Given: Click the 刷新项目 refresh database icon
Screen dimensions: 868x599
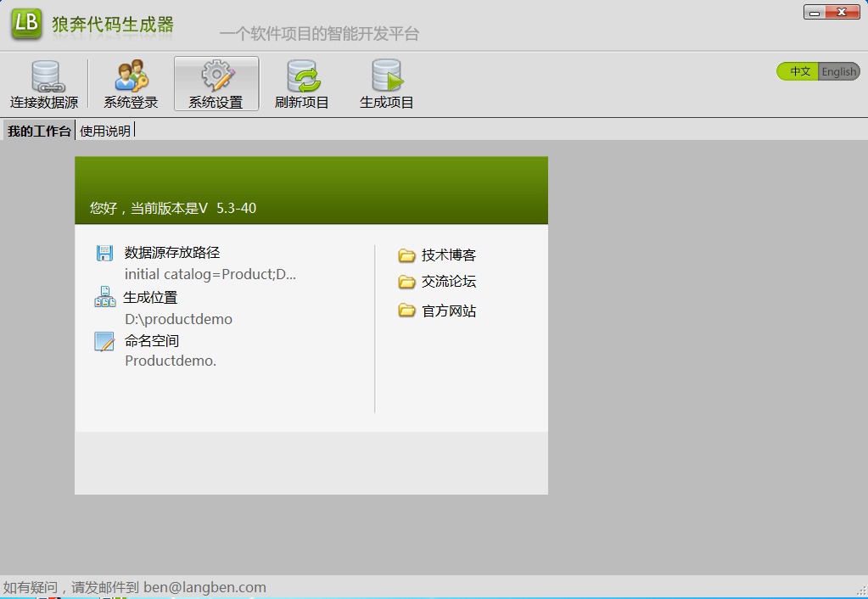Looking at the screenshot, I should [303, 76].
